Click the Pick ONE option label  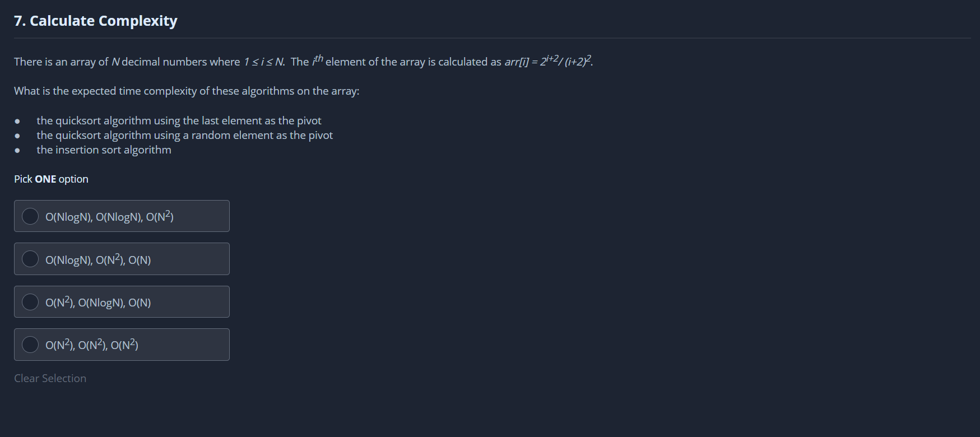pyautogui.click(x=51, y=179)
